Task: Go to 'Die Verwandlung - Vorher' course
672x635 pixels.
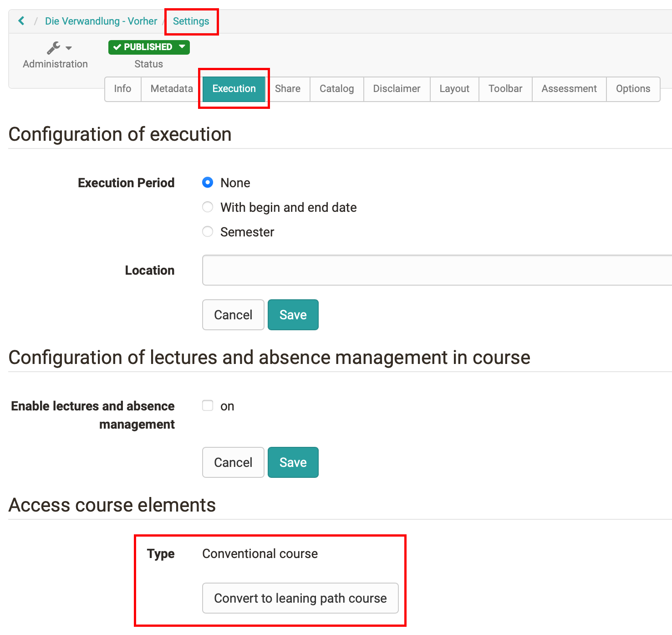Action: coord(100,21)
